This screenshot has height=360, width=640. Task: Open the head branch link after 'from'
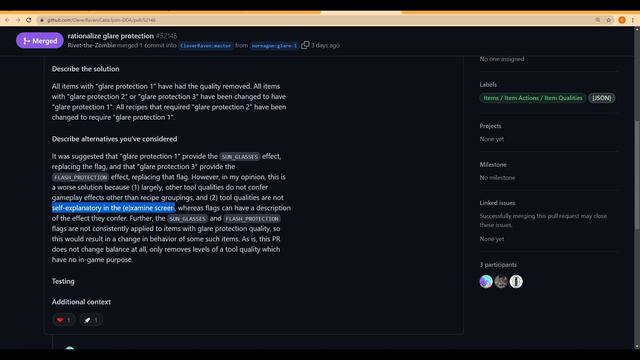point(274,46)
